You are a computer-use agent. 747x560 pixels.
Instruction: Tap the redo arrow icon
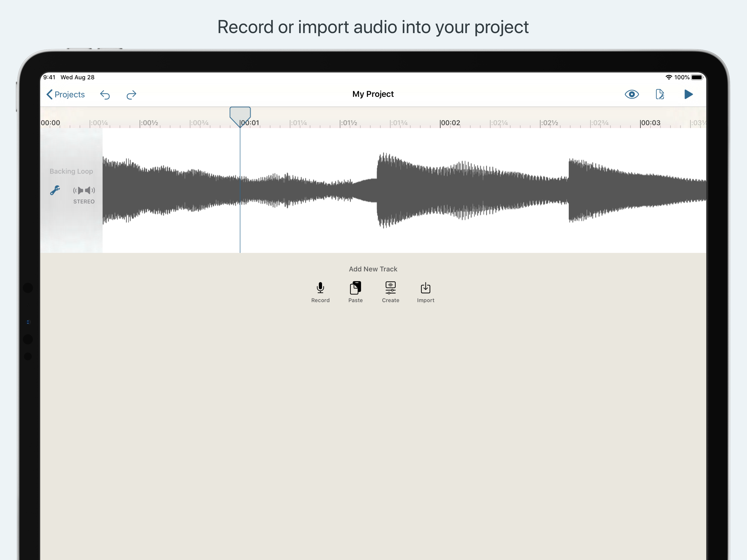131,95
